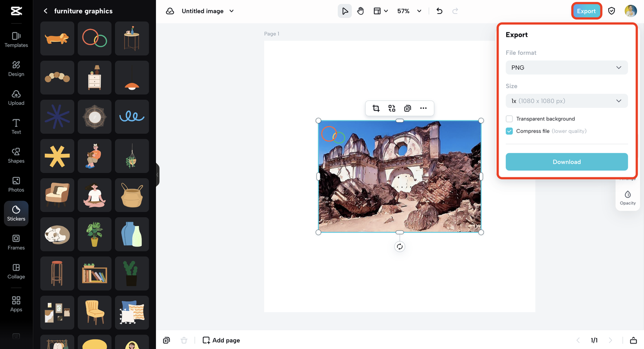Open the Upload panel
This screenshot has height=349, width=644.
(16, 98)
